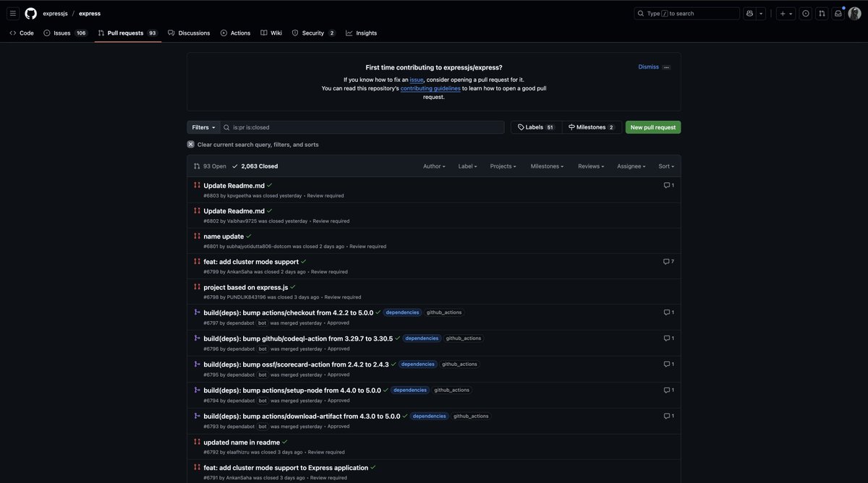Screen dimensions: 868x483
Task: Expand the Label filter dropdown
Action: (x=467, y=166)
